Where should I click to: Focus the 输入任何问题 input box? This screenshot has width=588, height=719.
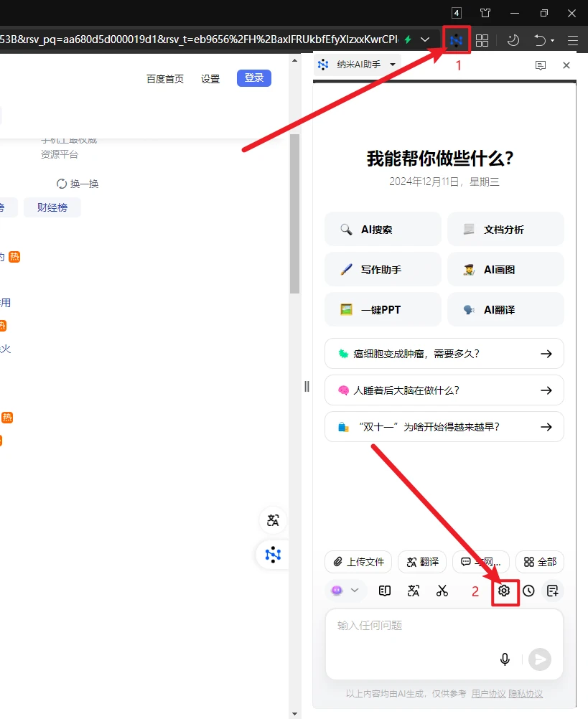pos(444,644)
